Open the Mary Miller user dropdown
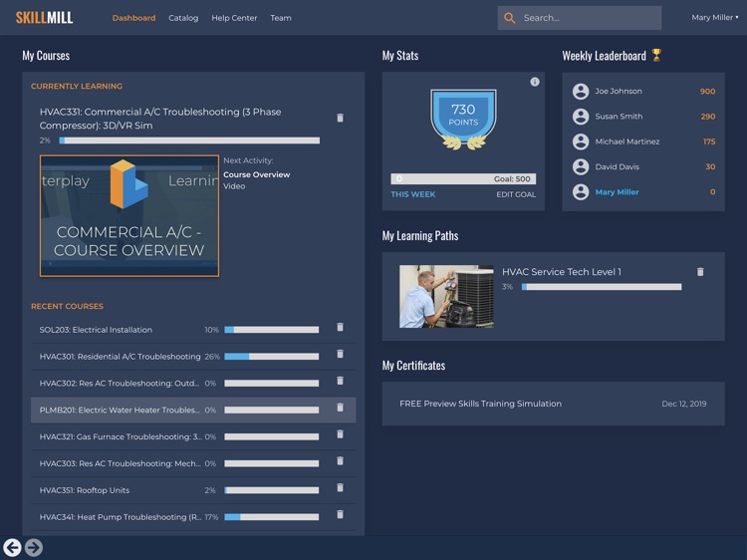This screenshot has width=747, height=560. coord(714,18)
